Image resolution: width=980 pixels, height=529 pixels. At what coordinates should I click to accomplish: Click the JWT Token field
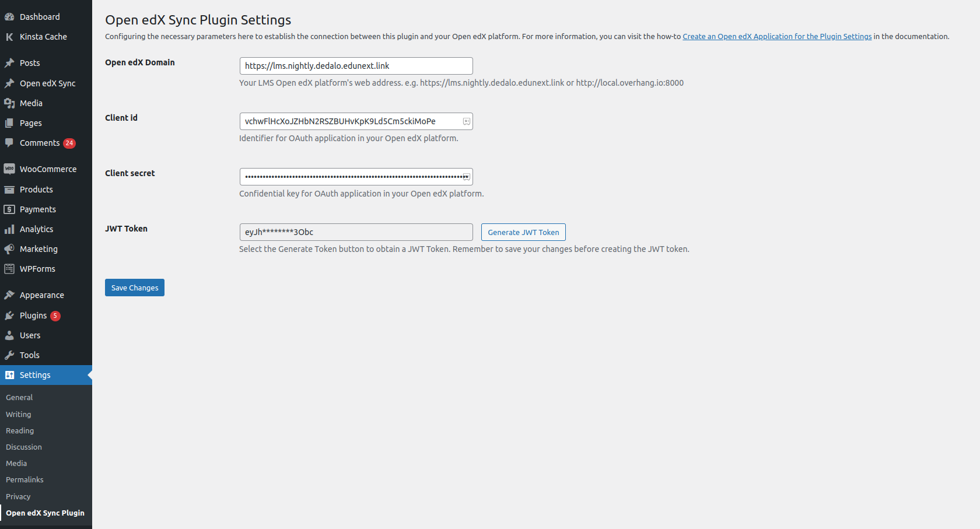point(356,232)
